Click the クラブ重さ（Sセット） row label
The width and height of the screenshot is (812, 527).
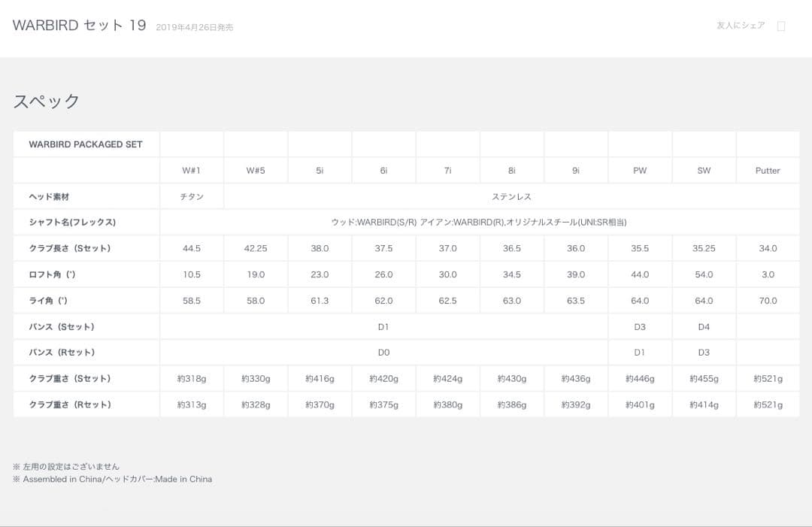point(86,379)
